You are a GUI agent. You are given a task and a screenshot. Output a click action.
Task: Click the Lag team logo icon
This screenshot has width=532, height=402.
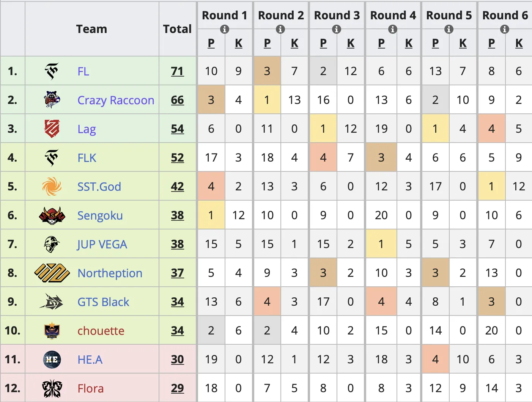click(52, 129)
